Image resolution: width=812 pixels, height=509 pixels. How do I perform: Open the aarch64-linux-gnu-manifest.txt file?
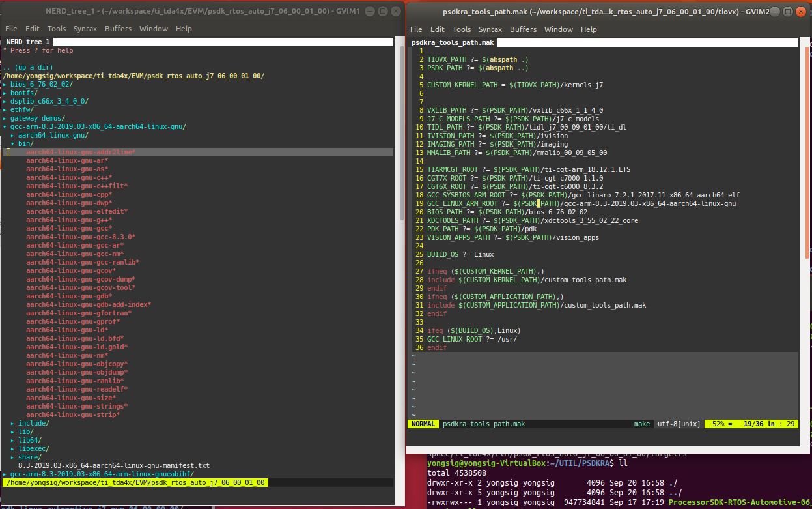click(x=113, y=466)
